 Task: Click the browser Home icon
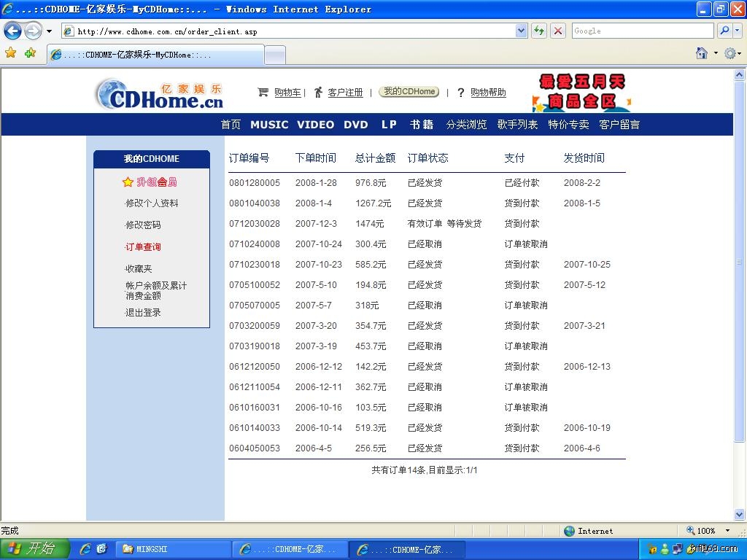702,53
